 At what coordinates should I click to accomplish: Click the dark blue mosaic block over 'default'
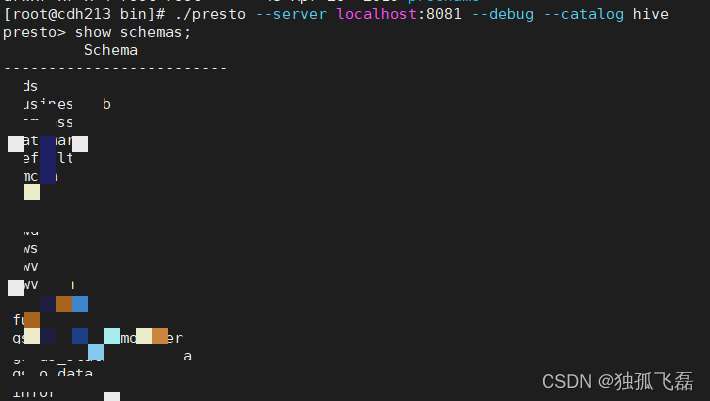pyautogui.click(x=48, y=160)
